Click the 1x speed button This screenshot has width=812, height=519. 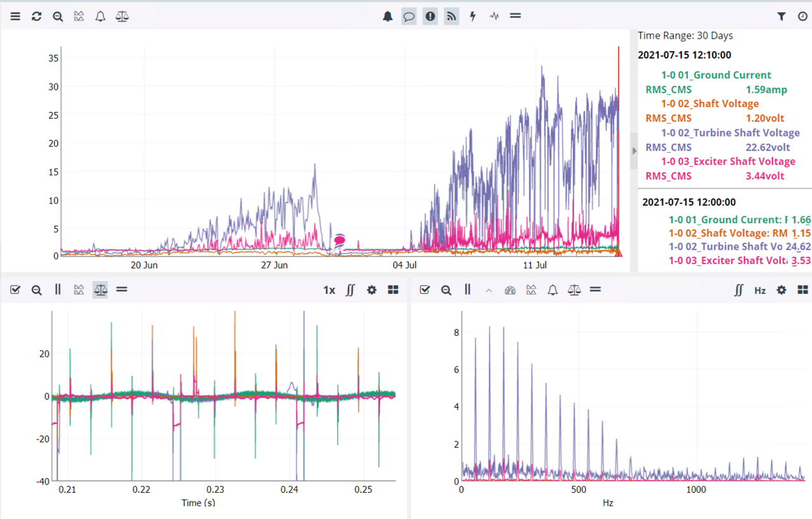click(329, 290)
